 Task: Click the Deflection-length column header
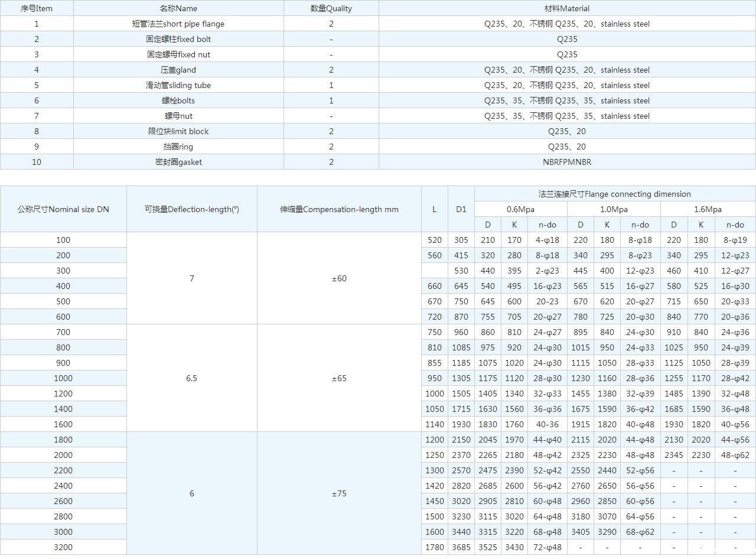(x=192, y=209)
